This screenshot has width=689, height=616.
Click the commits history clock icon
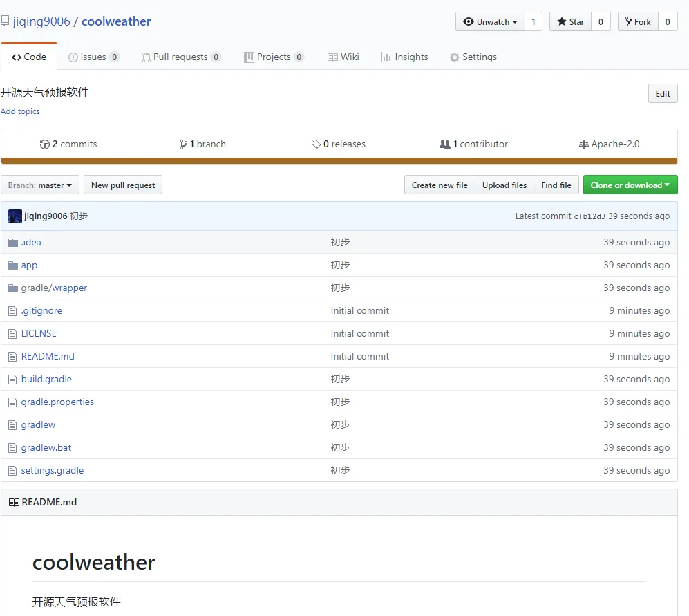pos(44,144)
